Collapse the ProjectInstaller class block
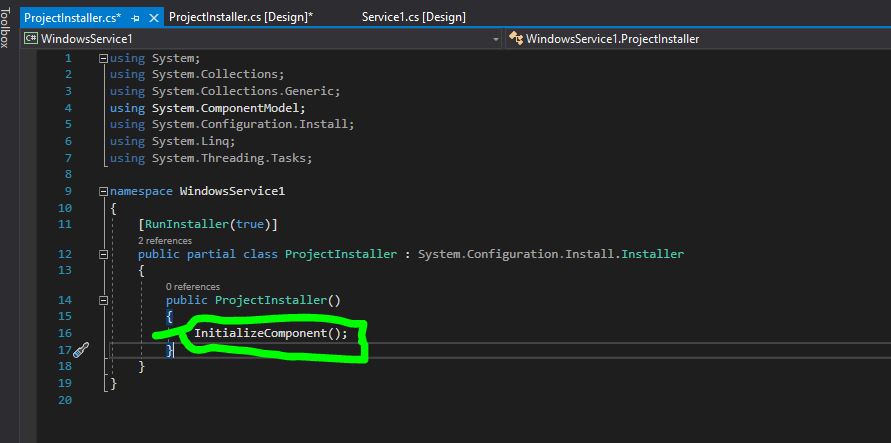This screenshot has width=891, height=443. pyautogui.click(x=103, y=254)
